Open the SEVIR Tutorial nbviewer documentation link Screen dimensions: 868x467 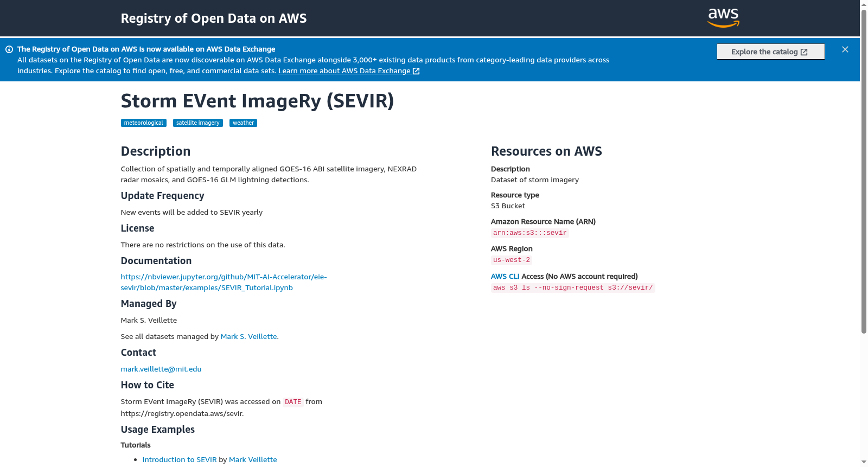pyautogui.click(x=224, y=283)
